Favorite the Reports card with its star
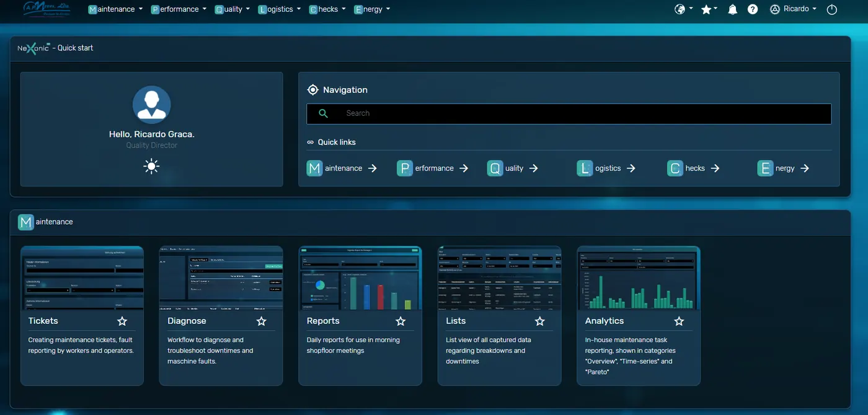Screen dimensions: 868x415 pyautogui.click(x=401, y=321)
